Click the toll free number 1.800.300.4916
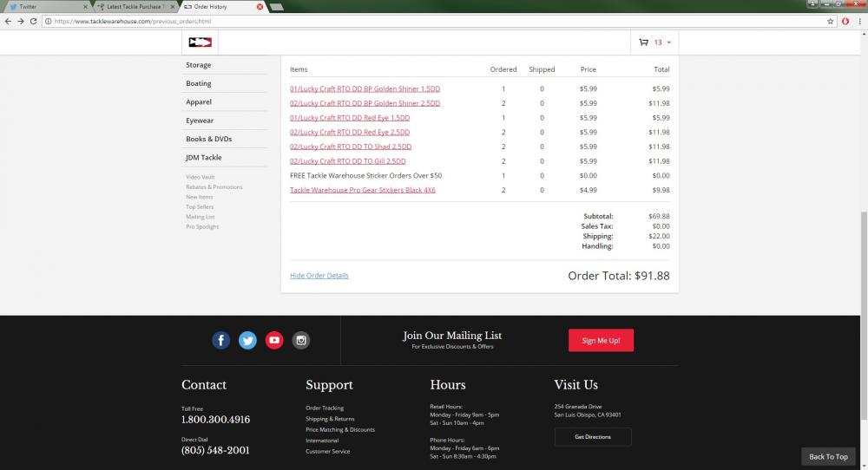Viewport: 868px width, 470px height. (215, 420)
